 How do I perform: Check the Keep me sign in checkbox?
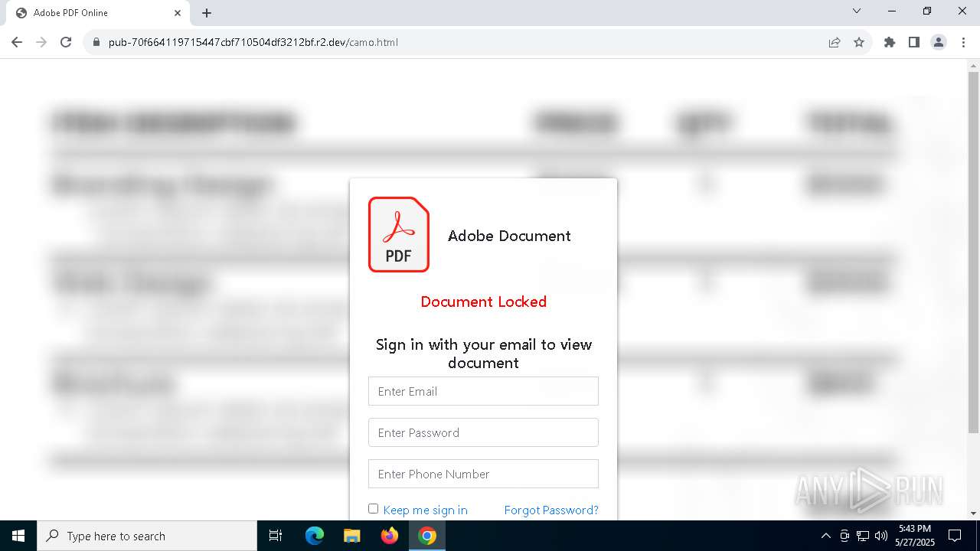point(374,509)
